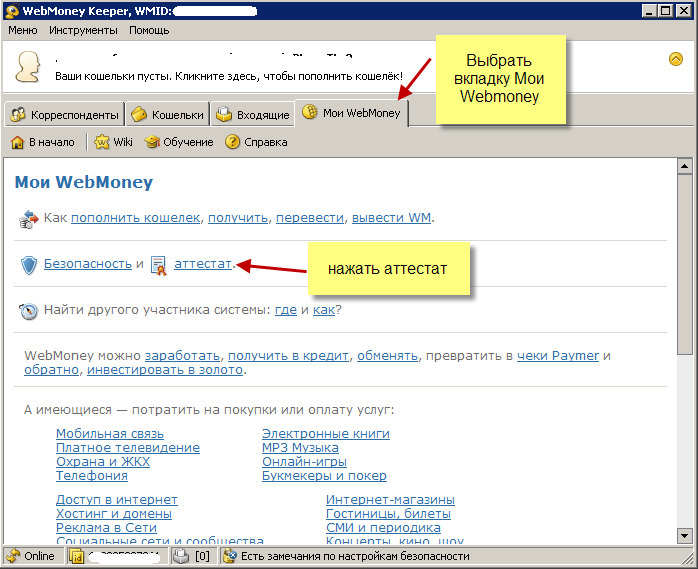Click the question mark Справка icon
Image resolution: width=698 pixels, height=569 pixels.
[232, 142]
